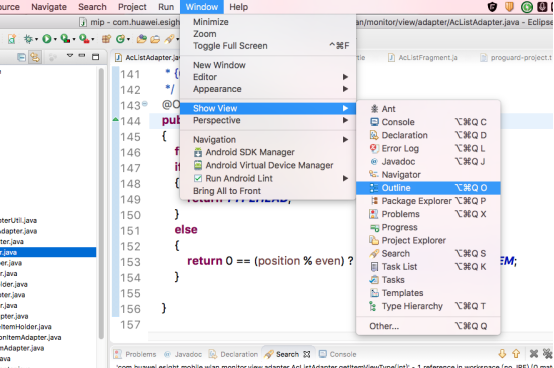The width and height of the screenshot is (554, 368).
Task: Select the highlighted Outline view entry
Action: (428, 188)
